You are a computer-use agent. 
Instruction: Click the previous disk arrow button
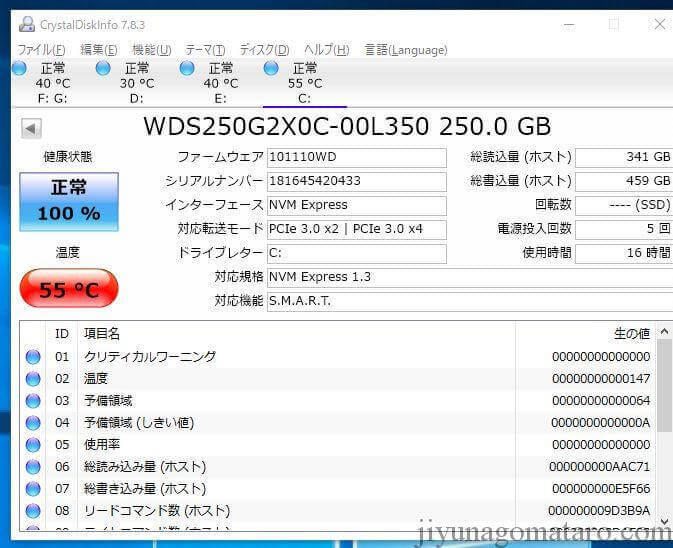[31, 128]
